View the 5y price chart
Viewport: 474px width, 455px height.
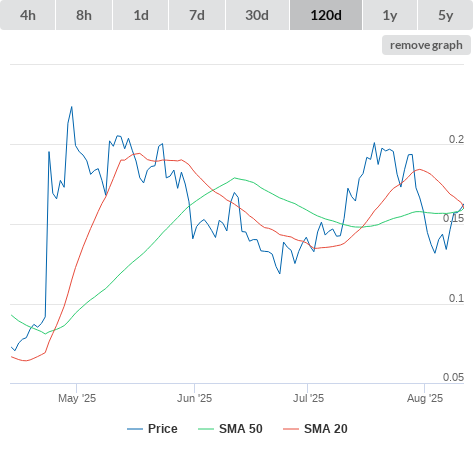click(446, 15)
